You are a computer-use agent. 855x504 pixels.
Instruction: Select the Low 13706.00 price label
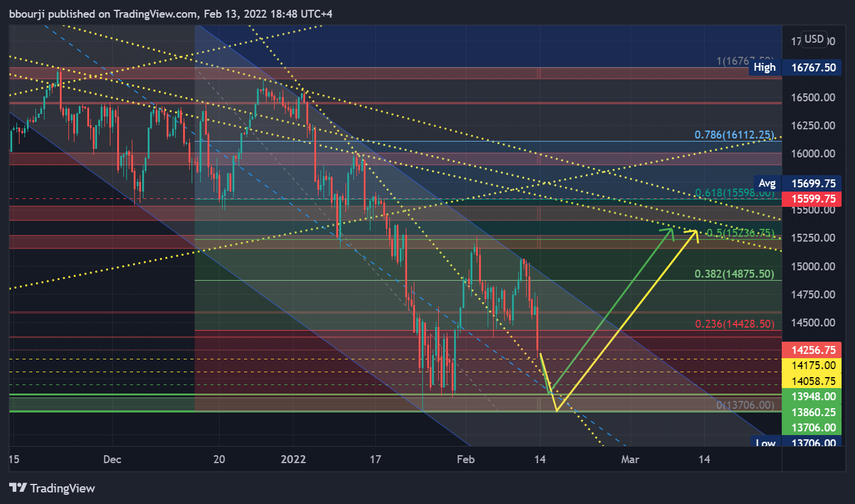tap(796, 443)
